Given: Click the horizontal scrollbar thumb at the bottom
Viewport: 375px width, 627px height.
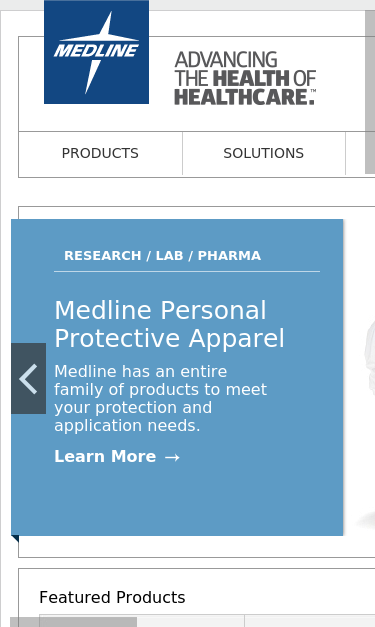Looking at the screenshot, I should click(74, 622).
